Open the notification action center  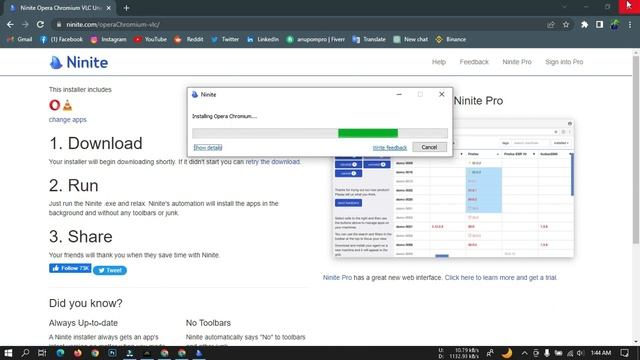pyautogui.click(x=625, y=353)
